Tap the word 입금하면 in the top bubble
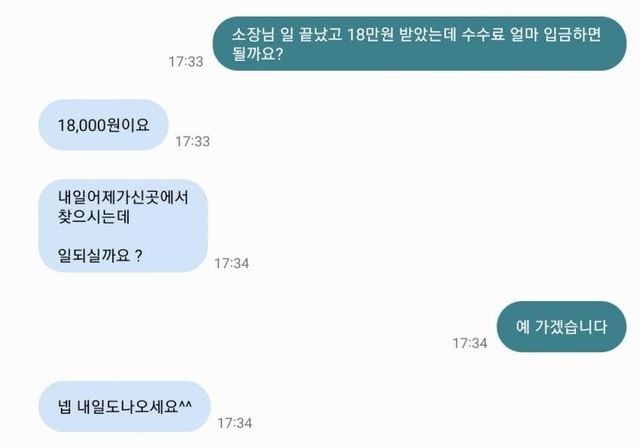This screenshot has height=448, width=640. click(x=573, y=34)
